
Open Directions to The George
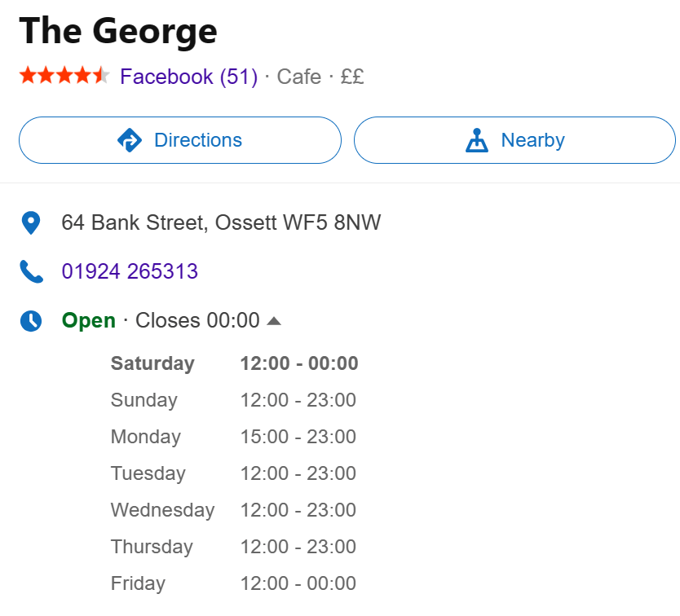[x=179, y=140]
